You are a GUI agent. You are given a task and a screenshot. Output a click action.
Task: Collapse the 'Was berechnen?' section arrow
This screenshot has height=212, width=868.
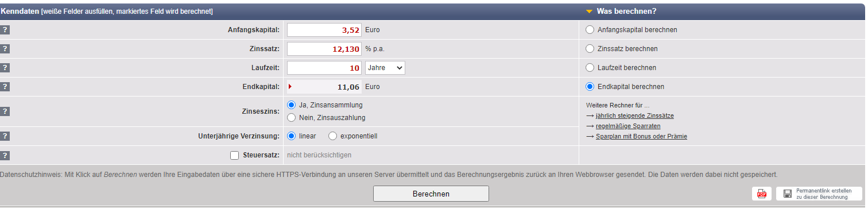589,11
